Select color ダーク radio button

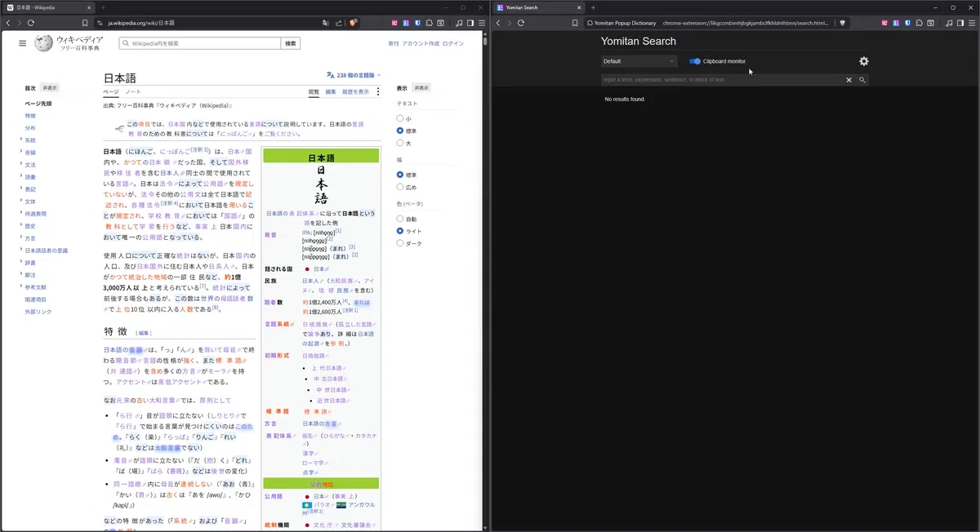[400, 243]
